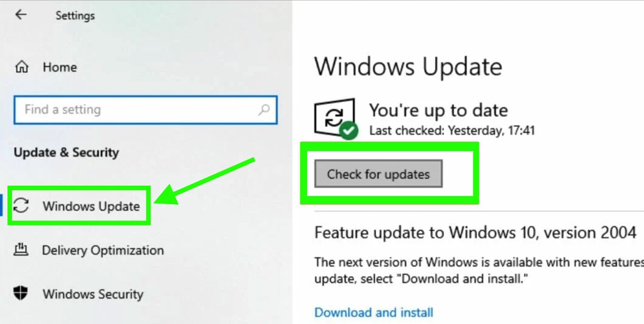
Task: Click the magnifier icon in the search box
Action: click(264, 109)
